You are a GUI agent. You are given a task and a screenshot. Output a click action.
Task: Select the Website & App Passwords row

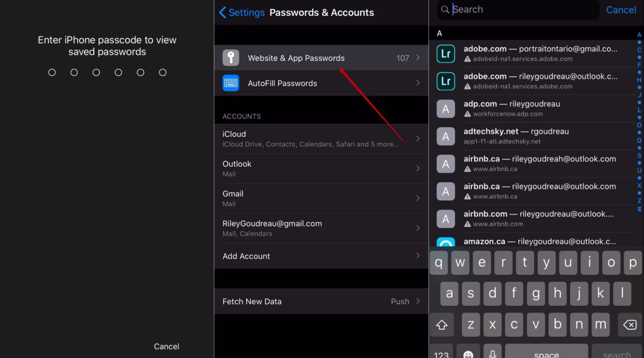tap(321, 58)
